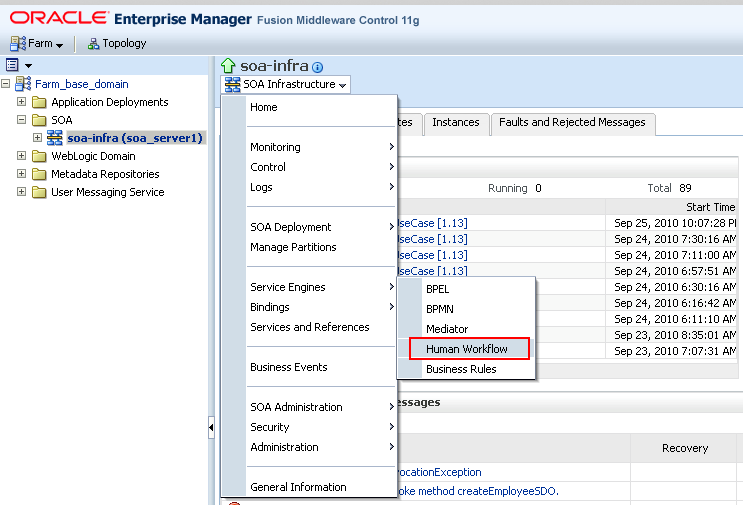Click the Metadata Repositories folder icon
The width and height of the screenshot is (743, 505).
(x=39, y=174)
